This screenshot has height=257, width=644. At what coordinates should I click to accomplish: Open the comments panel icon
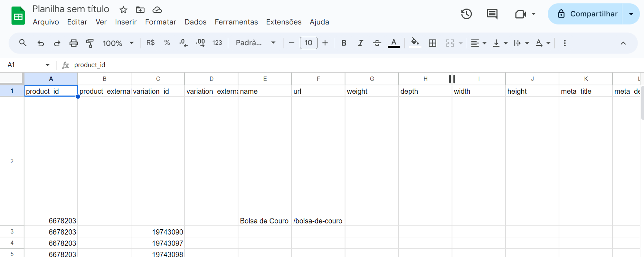(492, 14)
